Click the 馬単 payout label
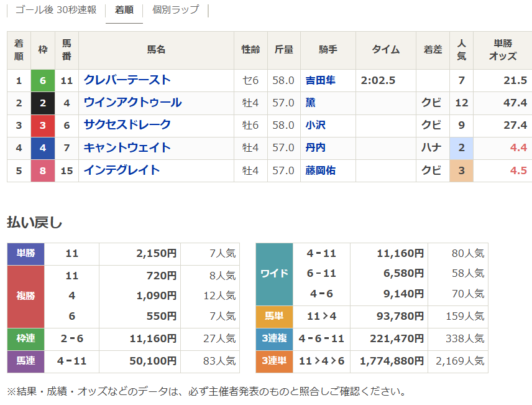Image resolution: width=532 pixels, height=405 pixels. (x=274, y=316)
